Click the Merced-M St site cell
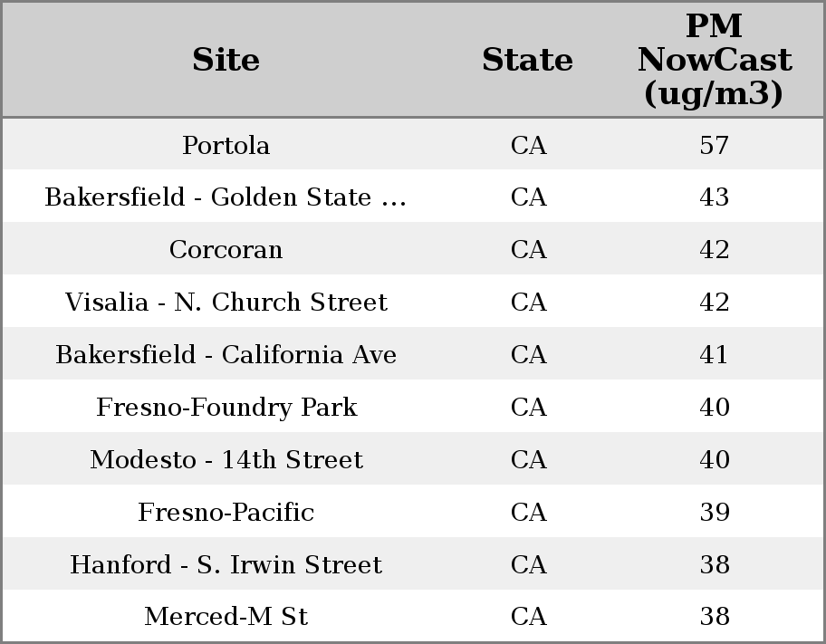The width and height of the screenshot is (826, 644). 226,617
